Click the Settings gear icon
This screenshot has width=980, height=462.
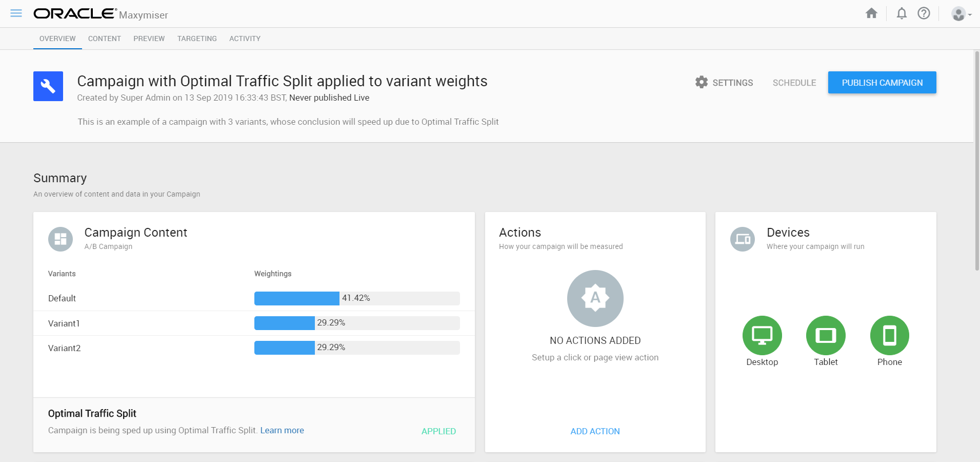pyautogui.click(x=702, y=82)
